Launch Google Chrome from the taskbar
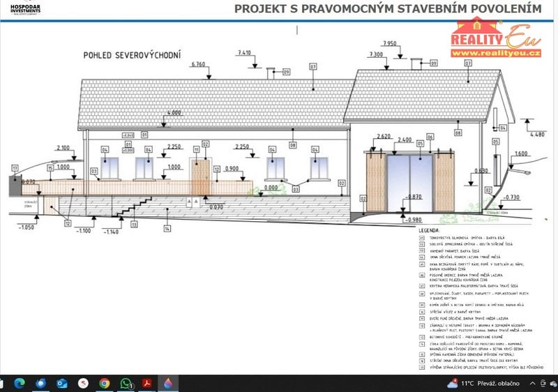Screen dimensions: 558x392 click(104, 383)
